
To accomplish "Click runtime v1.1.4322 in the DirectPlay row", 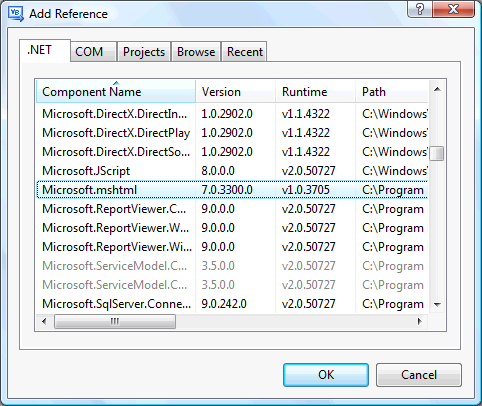I will click(x=306, y=133).
